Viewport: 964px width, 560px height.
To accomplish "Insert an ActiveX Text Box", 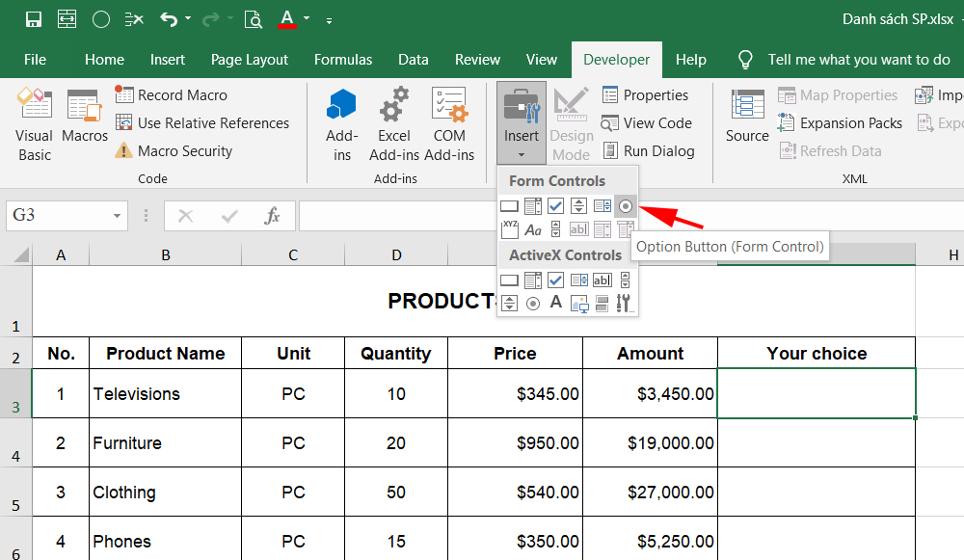I will pos(602,280).
